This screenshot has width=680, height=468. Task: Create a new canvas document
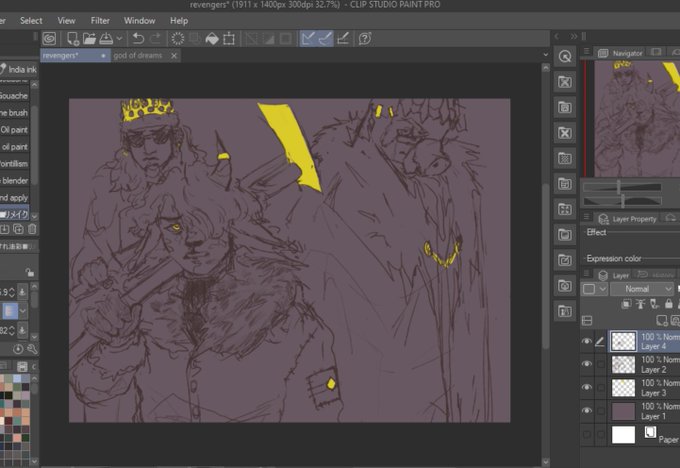tap(72, 39)
